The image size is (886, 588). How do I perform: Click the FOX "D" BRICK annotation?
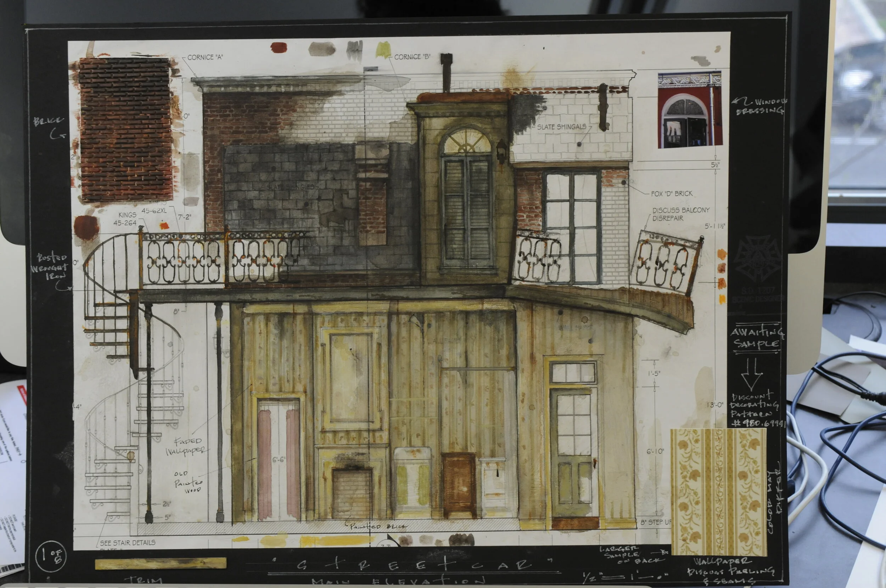tap(672, 194)
